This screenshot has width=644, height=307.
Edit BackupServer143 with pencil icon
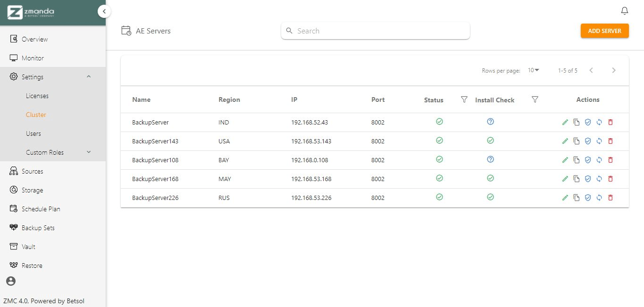click(565, 141)
